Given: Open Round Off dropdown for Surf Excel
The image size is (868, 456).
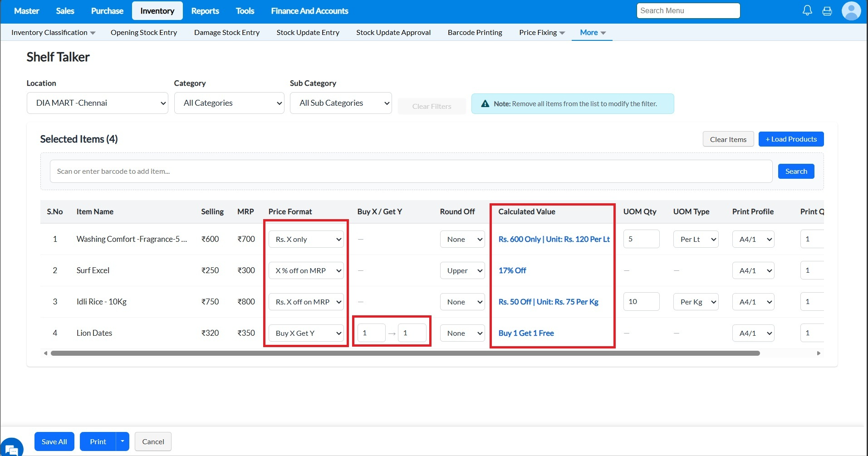Looking at the screenshot, I should pyautogui.click(x=462, y=270).
